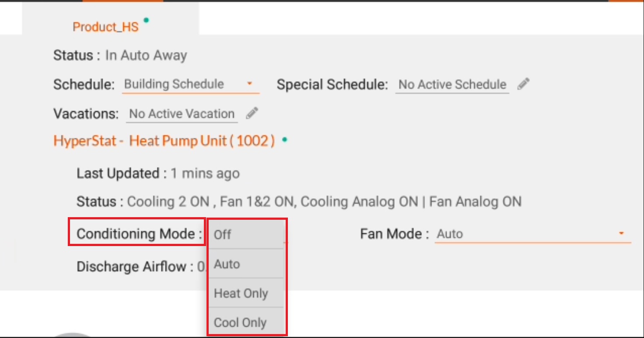Expand the Building Schedule dropdown arrow
644x338 pixels.
pyautogui.click(x=249, y=83)
